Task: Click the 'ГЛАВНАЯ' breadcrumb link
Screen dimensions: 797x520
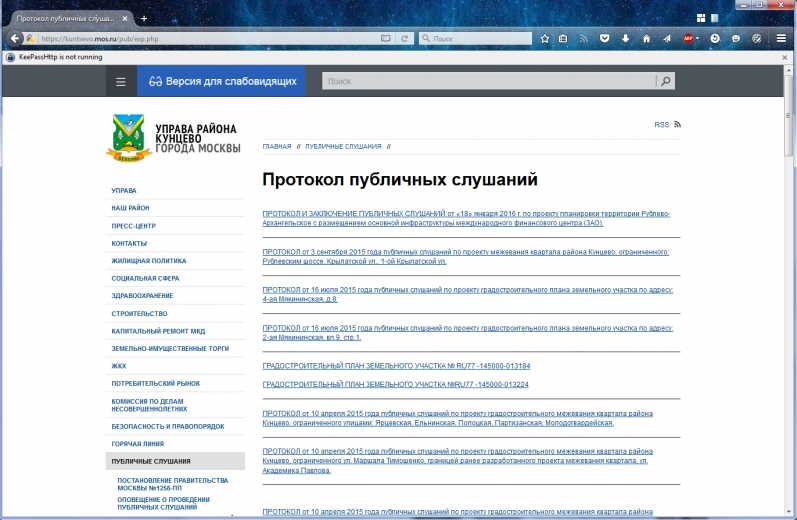Action: [277, 147]
